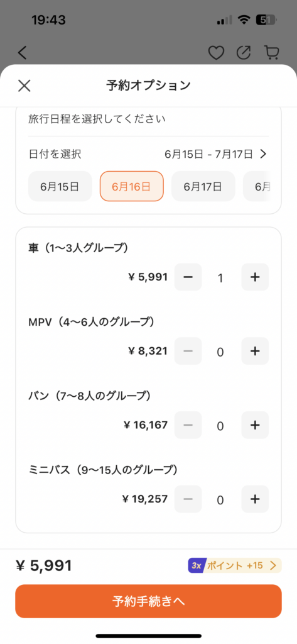Add to wishlist with the heart icon
297x644 pixels.
coord(216,53)
